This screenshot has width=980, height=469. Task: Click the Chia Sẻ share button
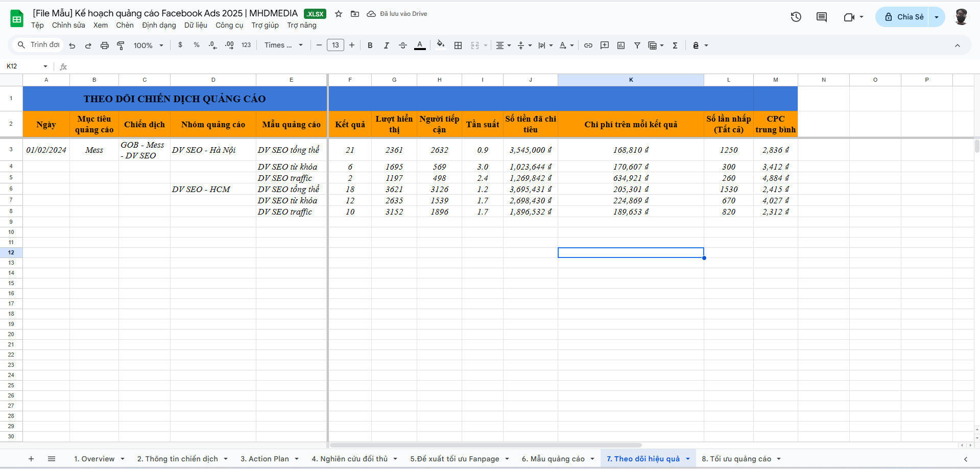(x=903, y=17)
